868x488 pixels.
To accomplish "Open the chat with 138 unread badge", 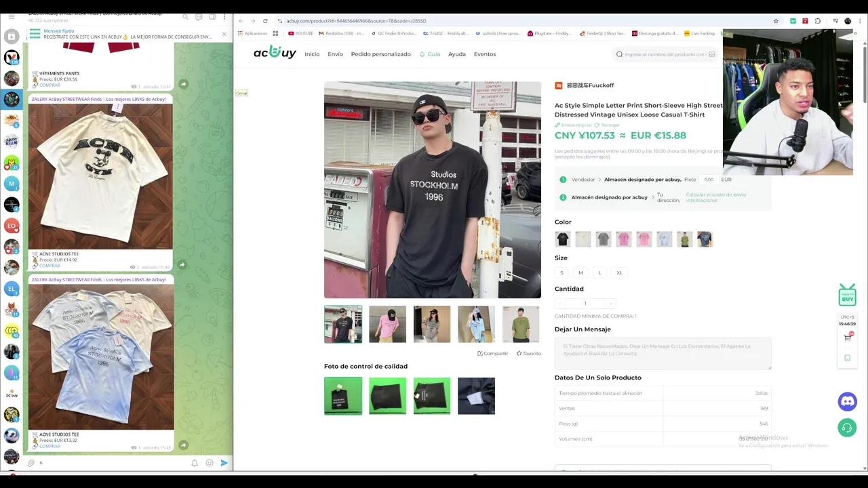I will [x=12, y=58].
